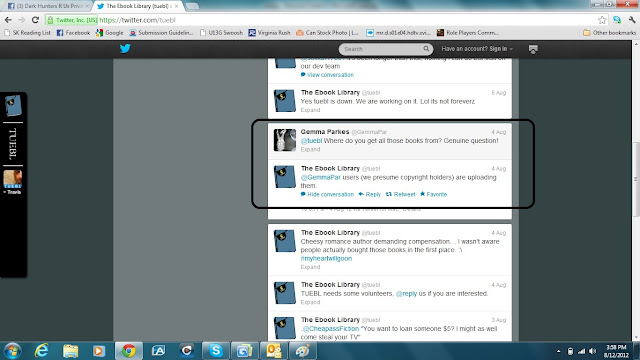The image size is (640, 360).
Task: Switch to Chrome in taskbar
Action: pos(129,351)
